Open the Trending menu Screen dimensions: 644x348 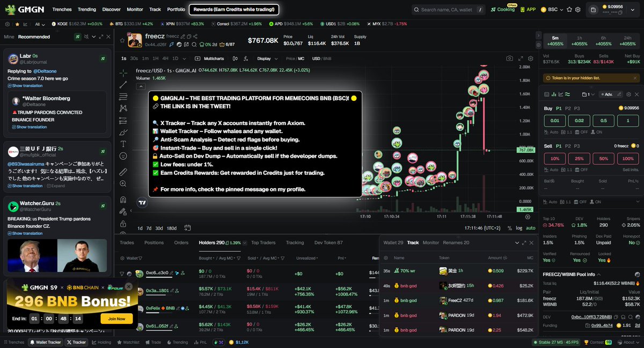(x=86, y=9)
